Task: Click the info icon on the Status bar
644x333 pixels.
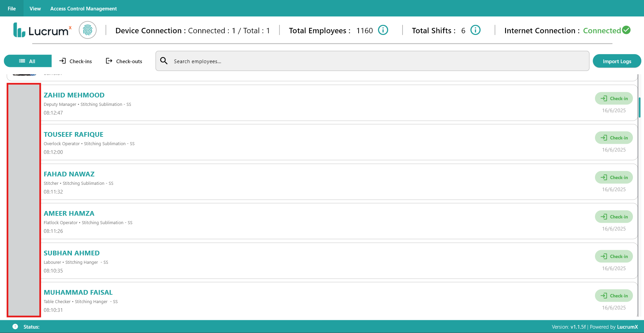Action: point(15,326)
